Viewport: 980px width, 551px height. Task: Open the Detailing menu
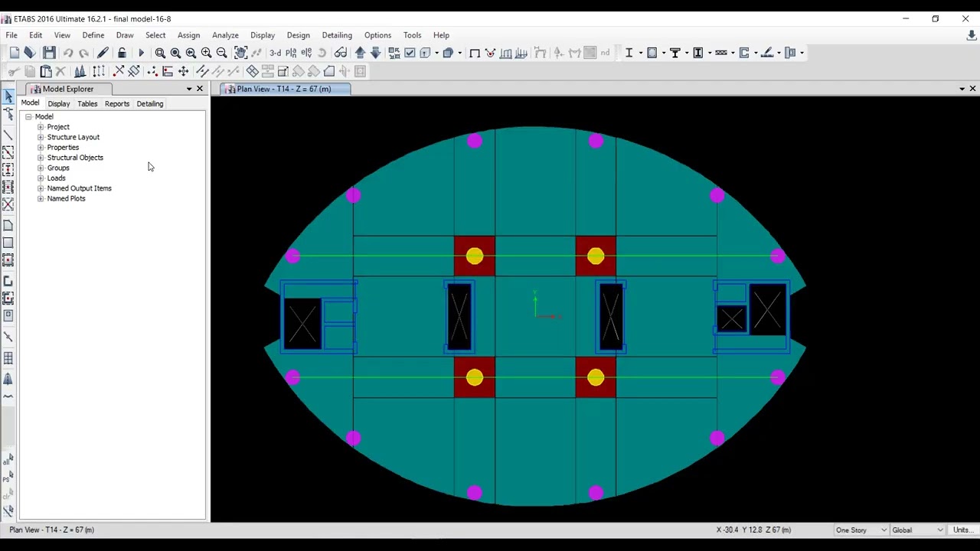pyautogui.click(x=337, y=35)
